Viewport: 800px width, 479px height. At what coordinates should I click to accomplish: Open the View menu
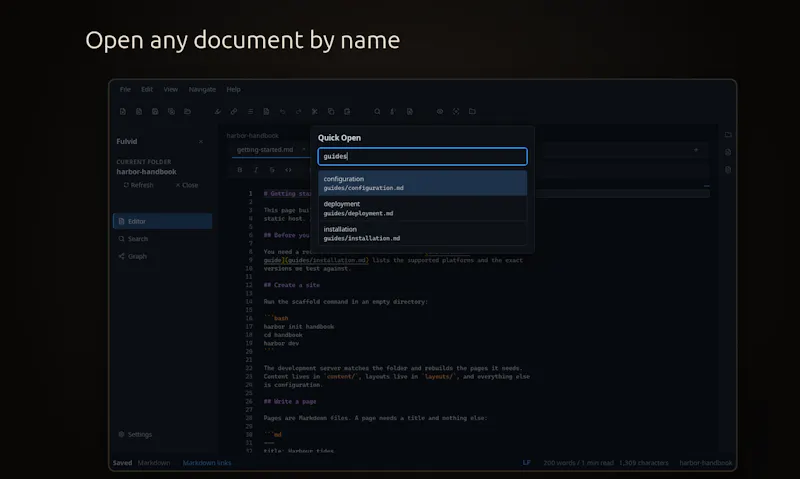tap(170, 89)
